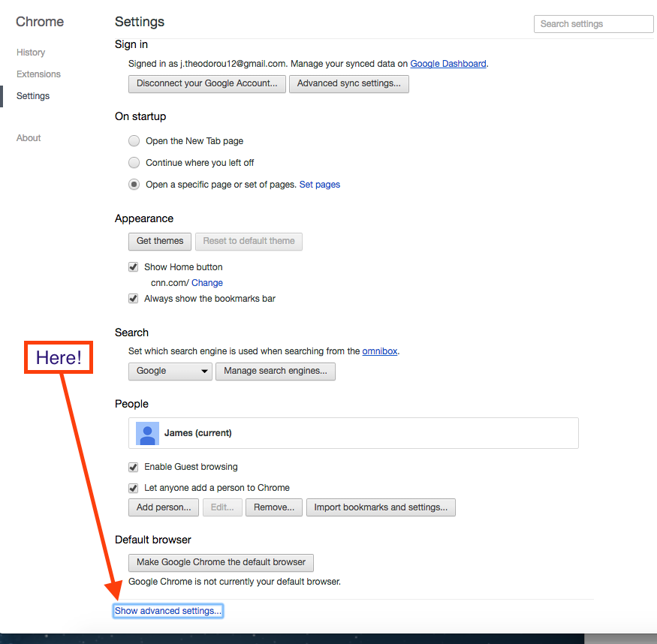The image size is (657, 644).
Task: Toggle Let anyone add a person checkbox
Action: [x=133, y=488]
